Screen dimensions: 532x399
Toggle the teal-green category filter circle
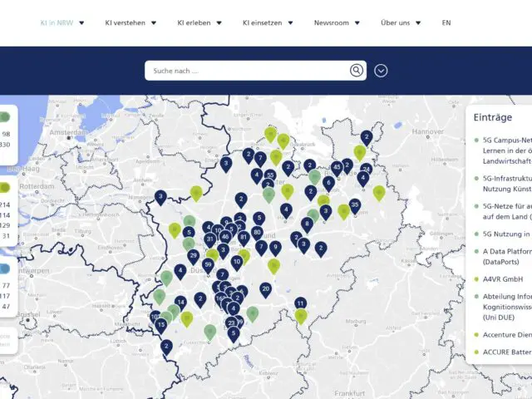[x=5, y=117]
